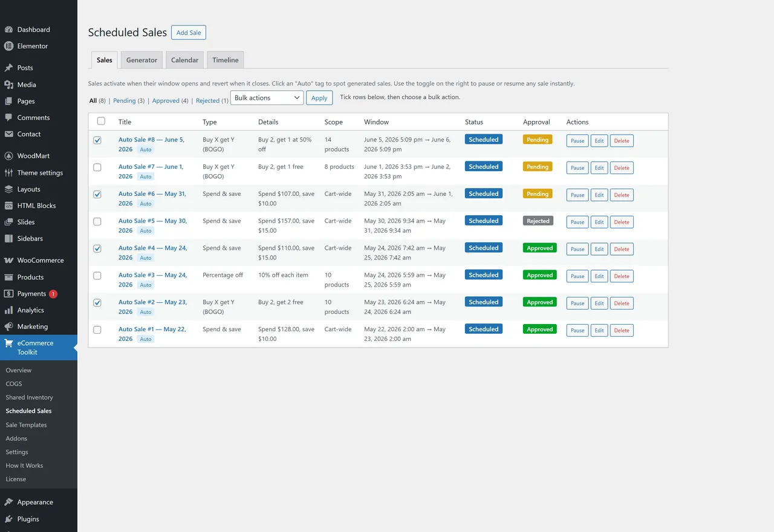The height and width of the screenshot is (532, 774).
Task: Click the Pages icon
Action: coord(8,101)
